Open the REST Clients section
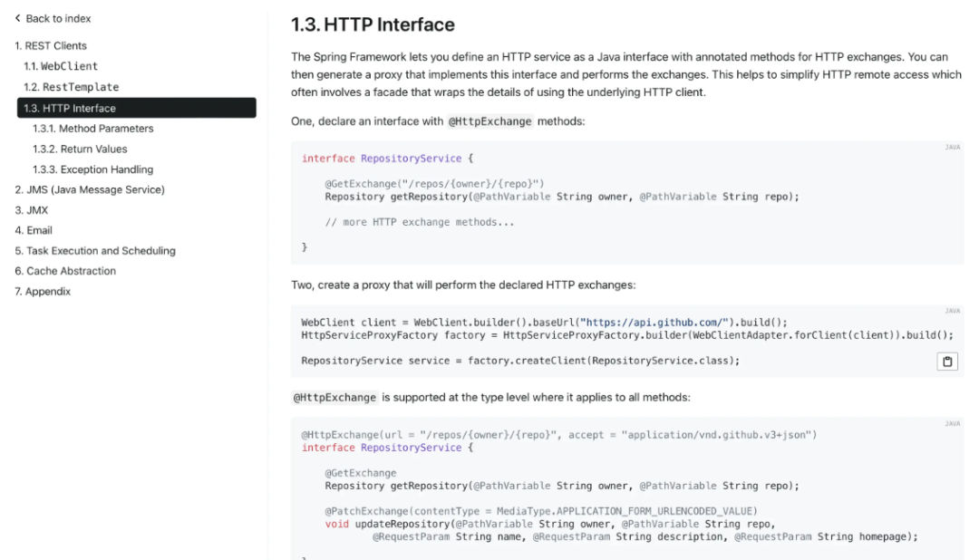This screenshot has width=979, height=560. (51, 45)
